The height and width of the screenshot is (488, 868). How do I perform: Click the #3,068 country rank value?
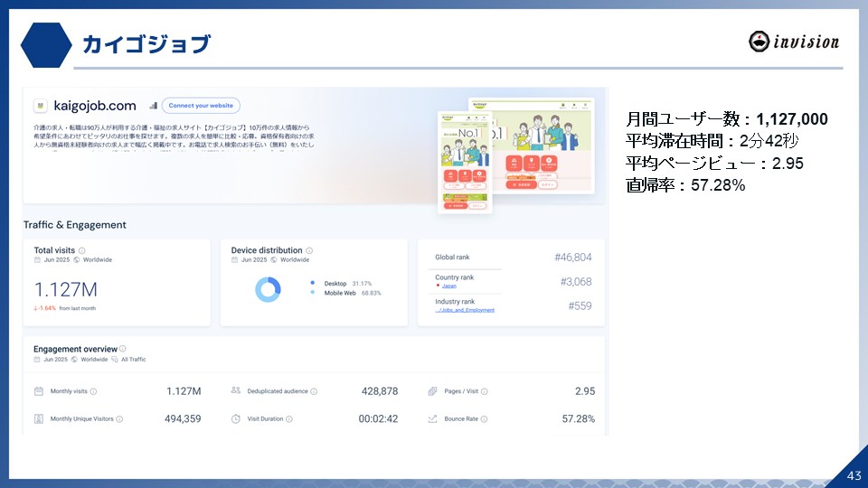pos(576,282)
